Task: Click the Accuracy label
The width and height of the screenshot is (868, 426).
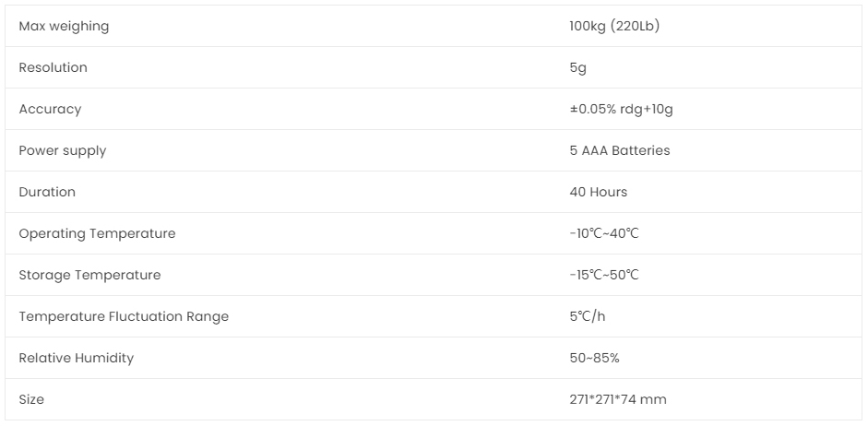Action: (x=50, y=109)
